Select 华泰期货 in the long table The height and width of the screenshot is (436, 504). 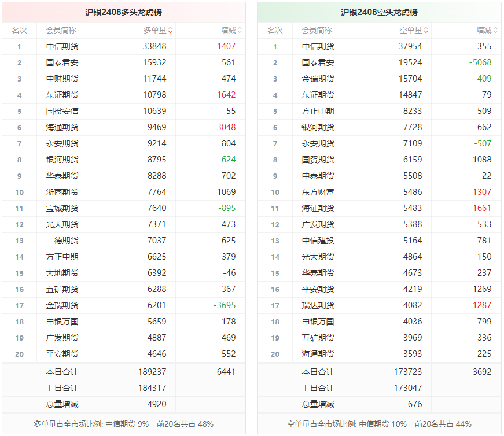coord(62,176)
